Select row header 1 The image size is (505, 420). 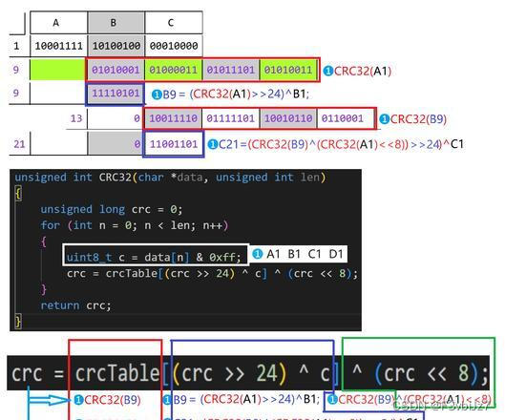point(17,46)
